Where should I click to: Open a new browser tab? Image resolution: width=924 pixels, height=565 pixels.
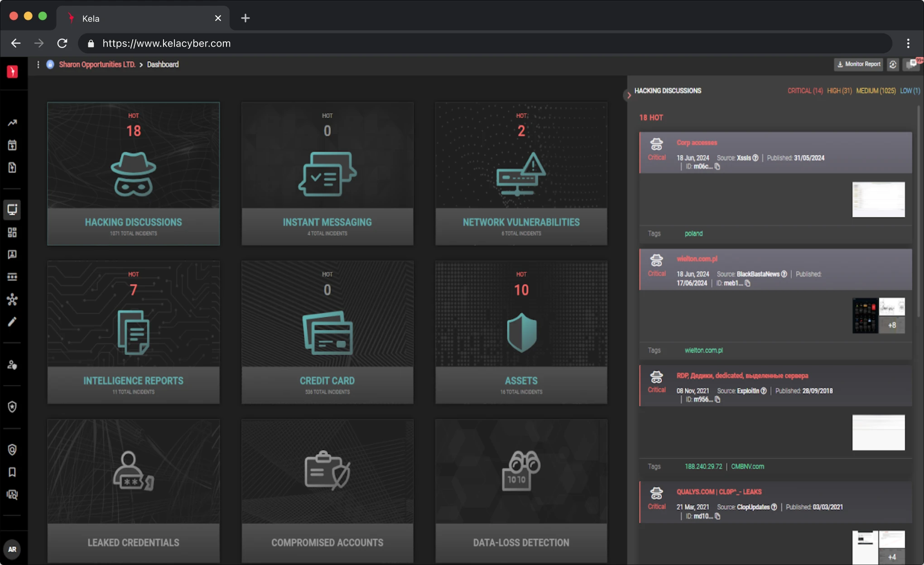(x=245, y=18)
